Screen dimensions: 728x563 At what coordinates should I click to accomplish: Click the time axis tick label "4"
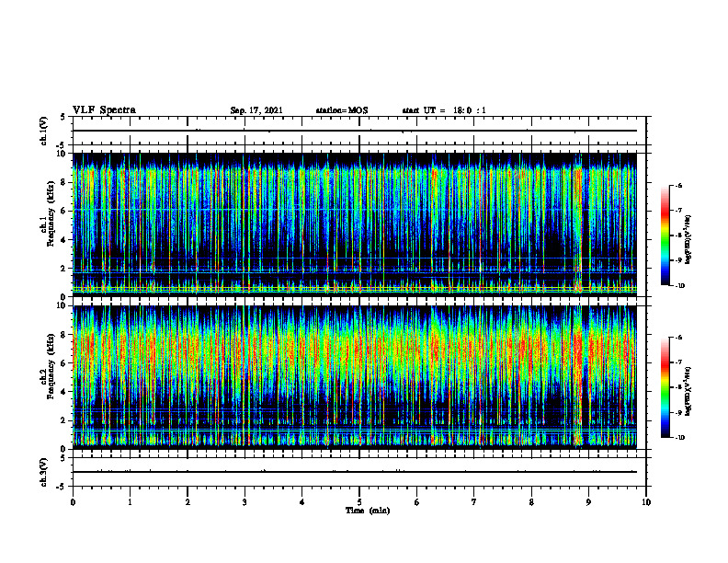point(302,502)
